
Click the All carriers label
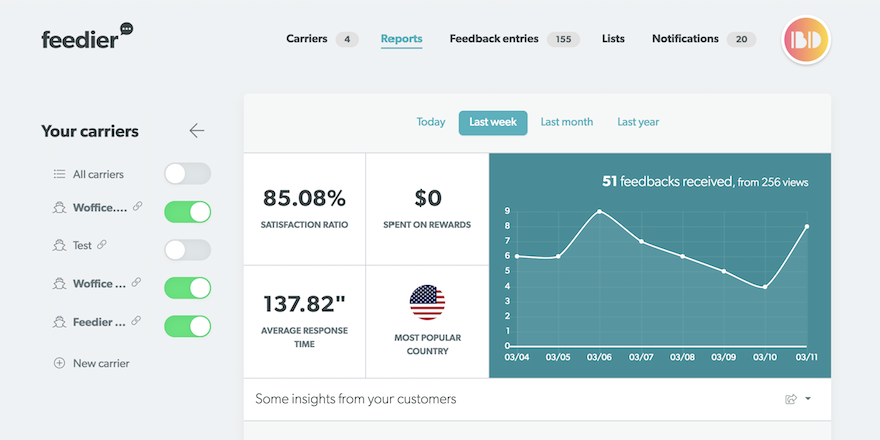(x=98, y=174)
